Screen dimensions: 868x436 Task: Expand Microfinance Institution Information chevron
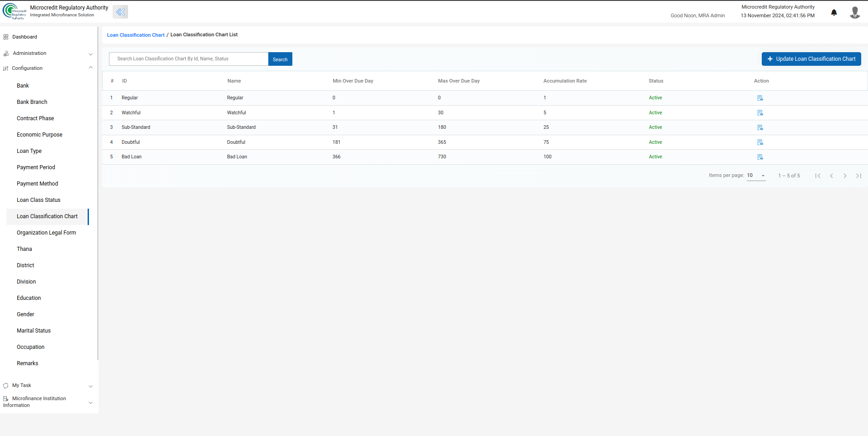[x=90, y=402]
